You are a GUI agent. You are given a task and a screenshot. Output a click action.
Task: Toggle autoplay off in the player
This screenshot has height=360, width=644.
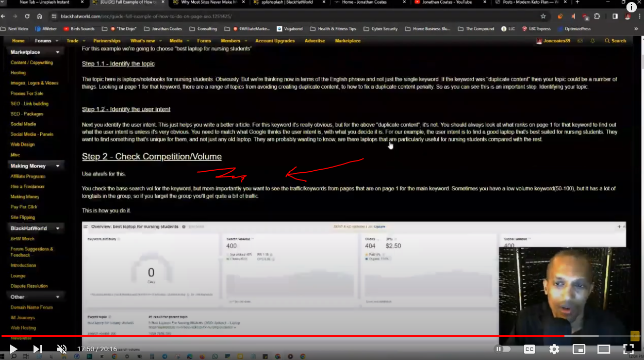pos(502,349)
